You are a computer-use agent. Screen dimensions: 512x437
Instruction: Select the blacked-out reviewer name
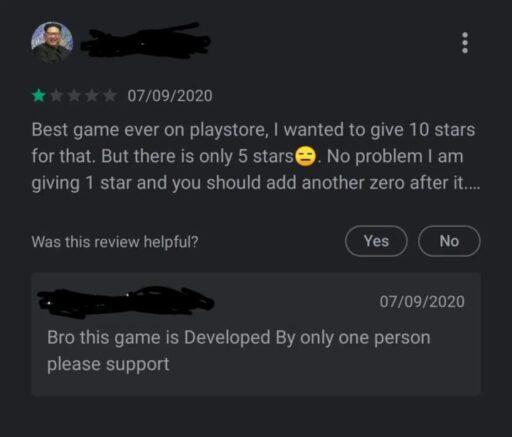click(x=145, y=42)
